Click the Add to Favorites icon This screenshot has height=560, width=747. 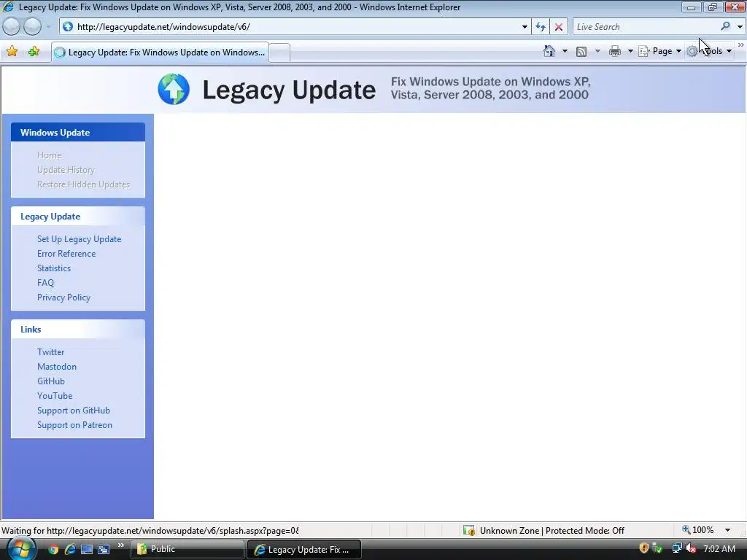34,52
